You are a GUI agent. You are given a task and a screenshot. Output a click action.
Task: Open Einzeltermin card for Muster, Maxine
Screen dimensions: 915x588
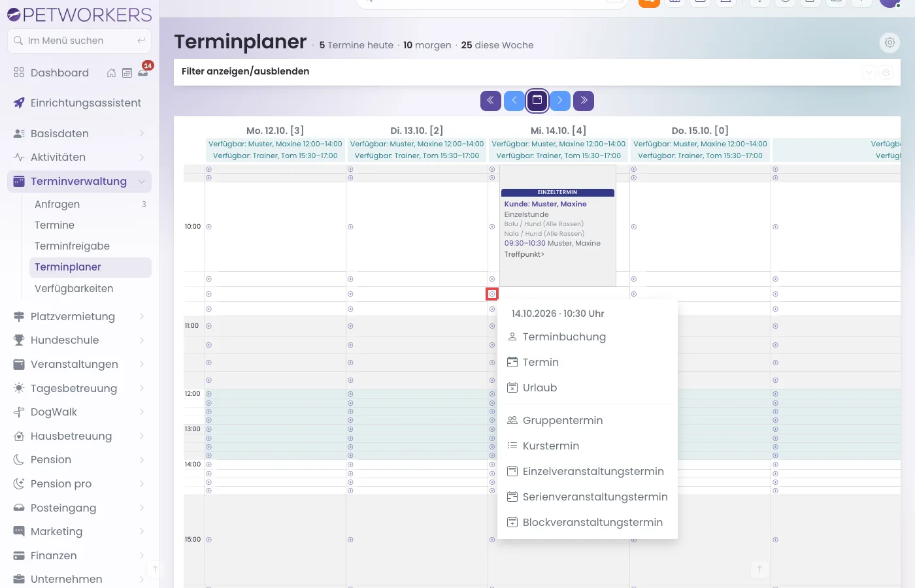click(557, 225)
